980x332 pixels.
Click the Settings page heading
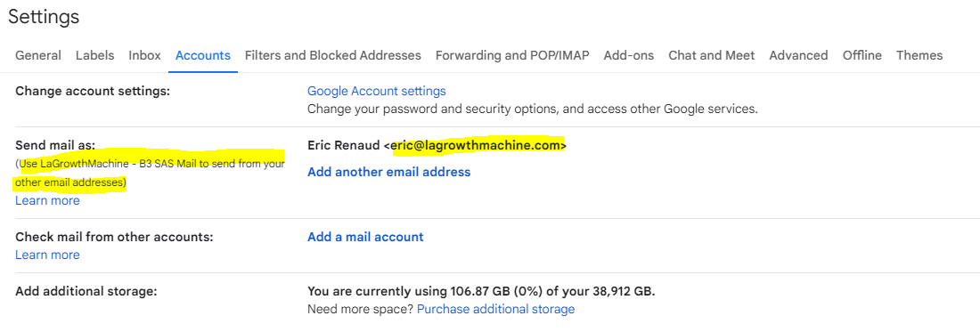pos(44,17)
